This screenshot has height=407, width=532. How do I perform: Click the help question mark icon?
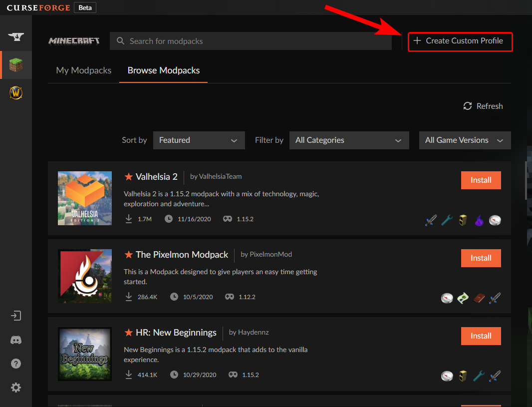(15, 364)
